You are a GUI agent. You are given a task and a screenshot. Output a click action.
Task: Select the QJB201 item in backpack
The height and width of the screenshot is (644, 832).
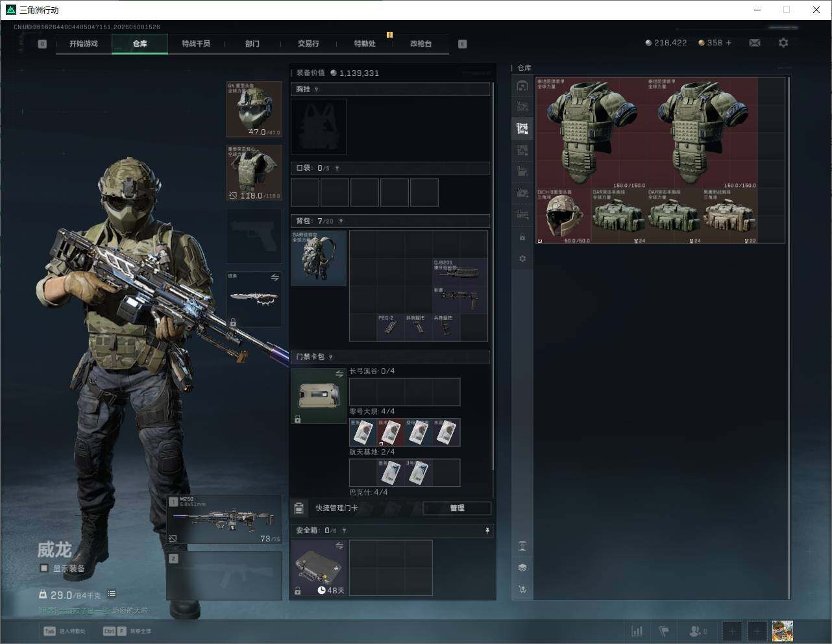[x=460, y=273]
